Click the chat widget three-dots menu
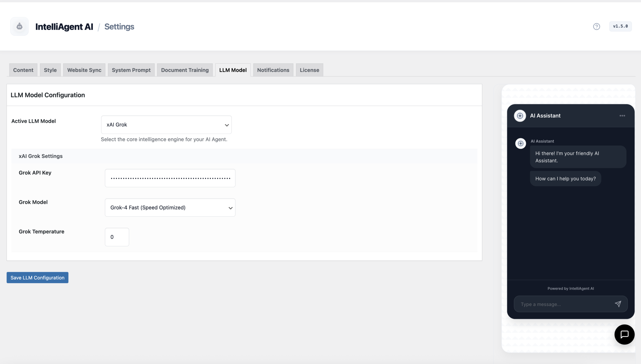 pyautogui.click(x=622, y=116)
